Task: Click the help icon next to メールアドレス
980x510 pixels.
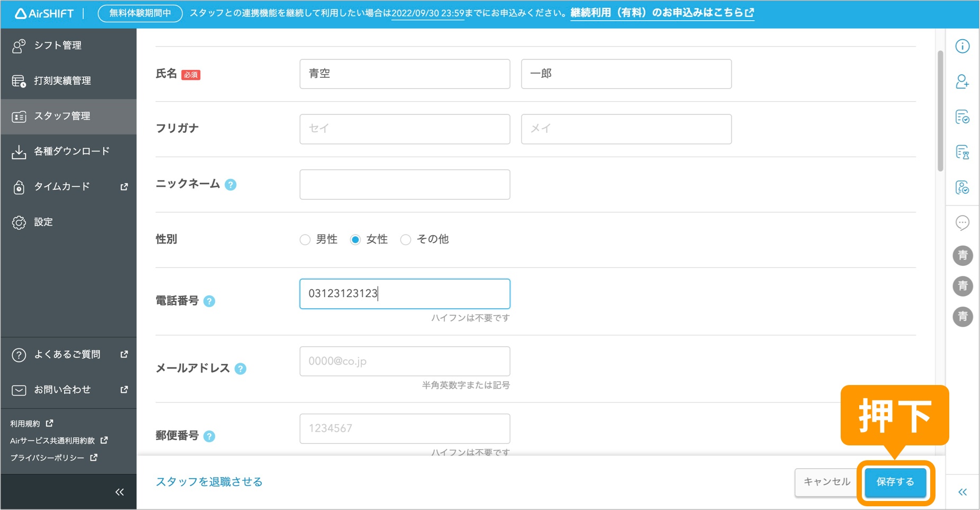Action: point(242,368)
